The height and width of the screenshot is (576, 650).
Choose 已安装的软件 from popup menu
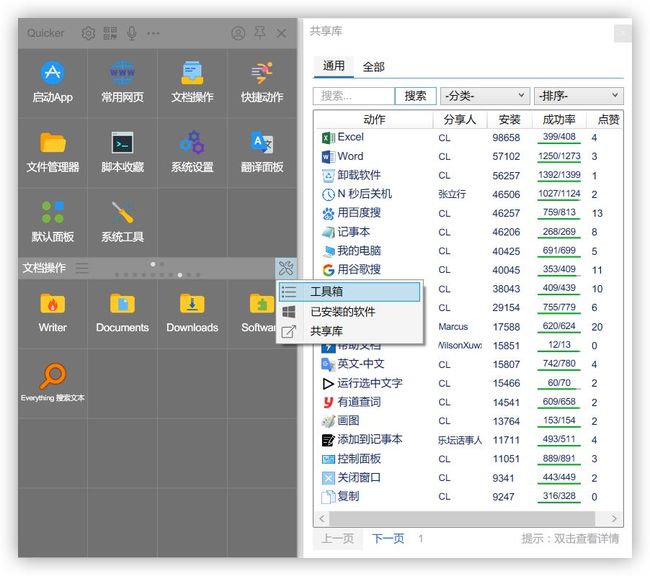coord(349,311)
